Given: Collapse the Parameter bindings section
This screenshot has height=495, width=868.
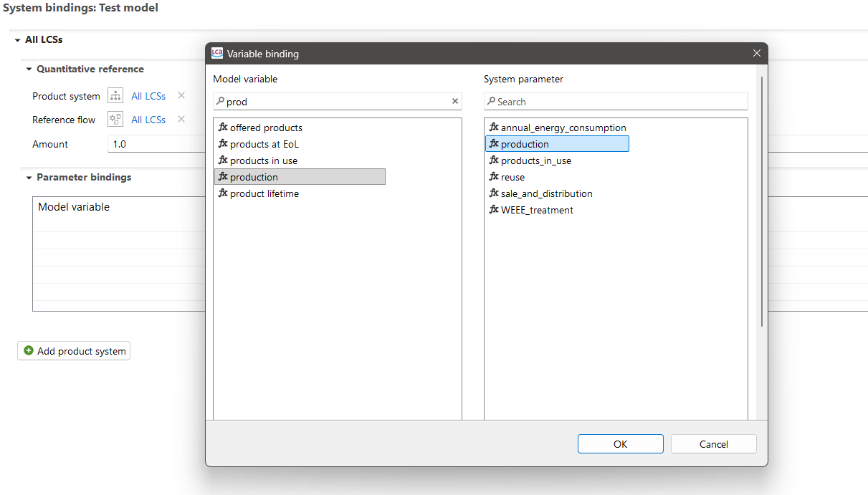Looking at the screenshot, I should click(29, 178).
